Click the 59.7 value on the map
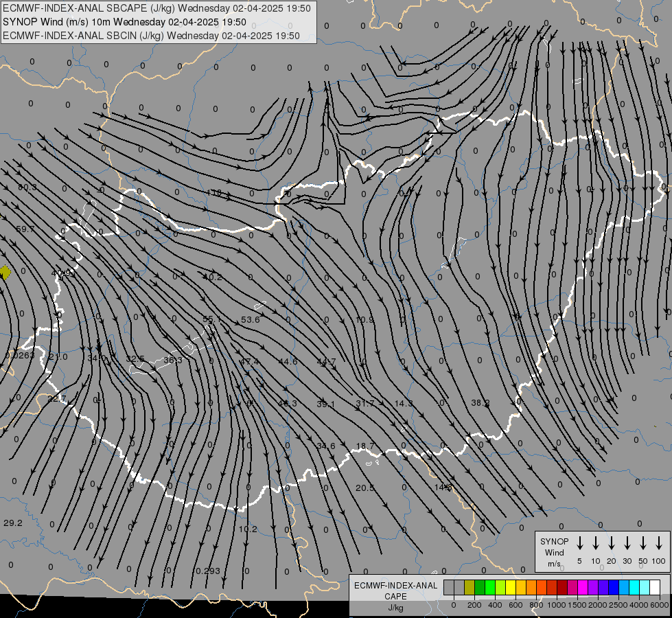672x618 pixels. (x=25, y=229)
